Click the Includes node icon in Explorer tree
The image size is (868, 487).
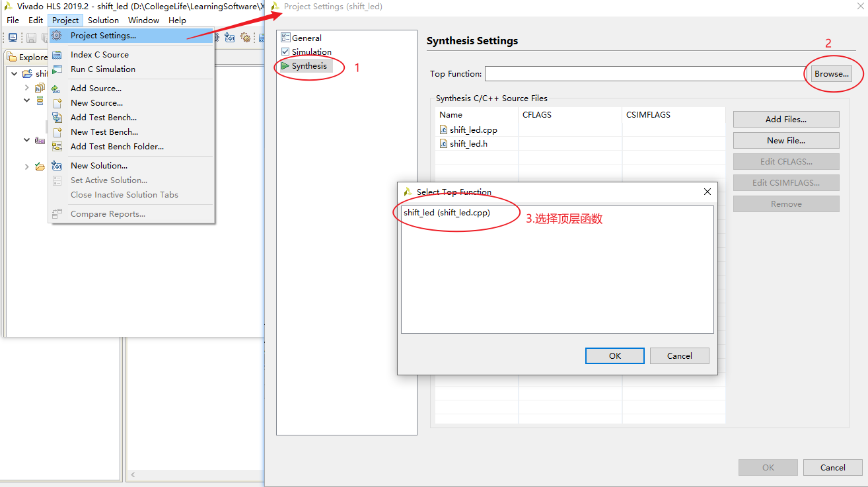40,88
